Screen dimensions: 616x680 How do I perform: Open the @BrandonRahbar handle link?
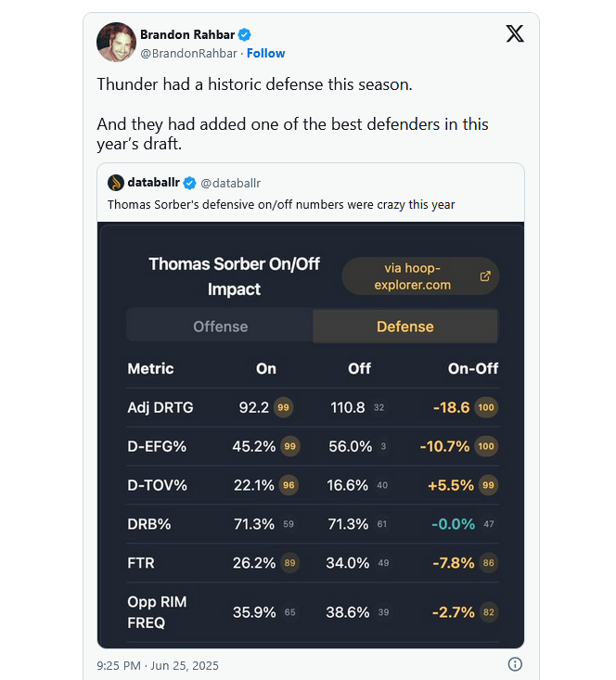click(x=188, y=53)
